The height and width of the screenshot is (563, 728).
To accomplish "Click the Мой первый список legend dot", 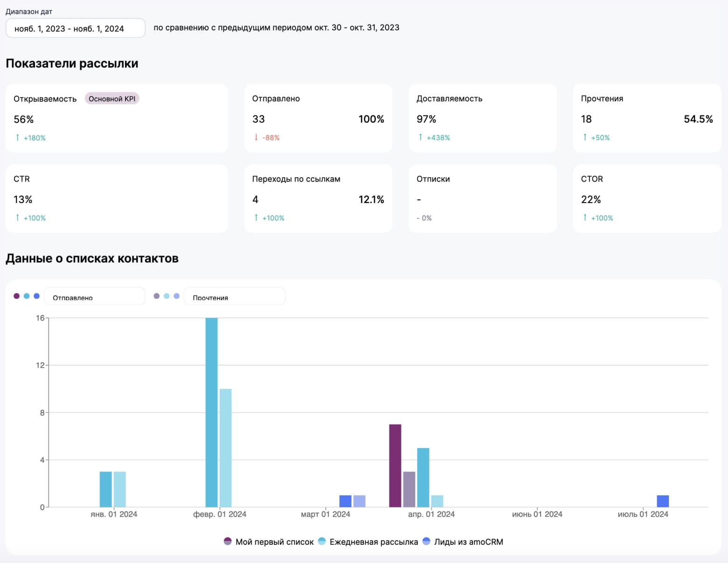I will tap(228, 542).
